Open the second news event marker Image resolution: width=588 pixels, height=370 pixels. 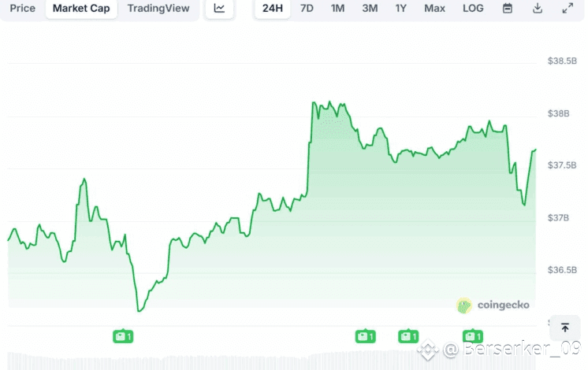click(x=365, y=336)
